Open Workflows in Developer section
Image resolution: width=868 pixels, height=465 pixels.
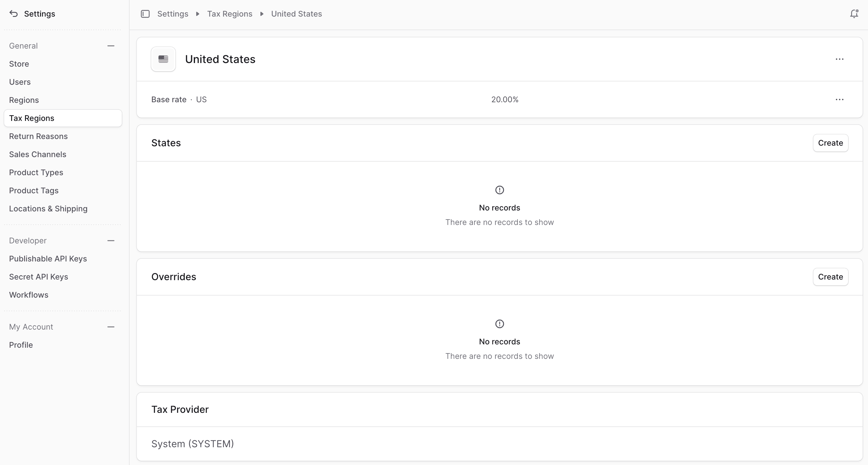pyautogui.click(x=29, y=295)
